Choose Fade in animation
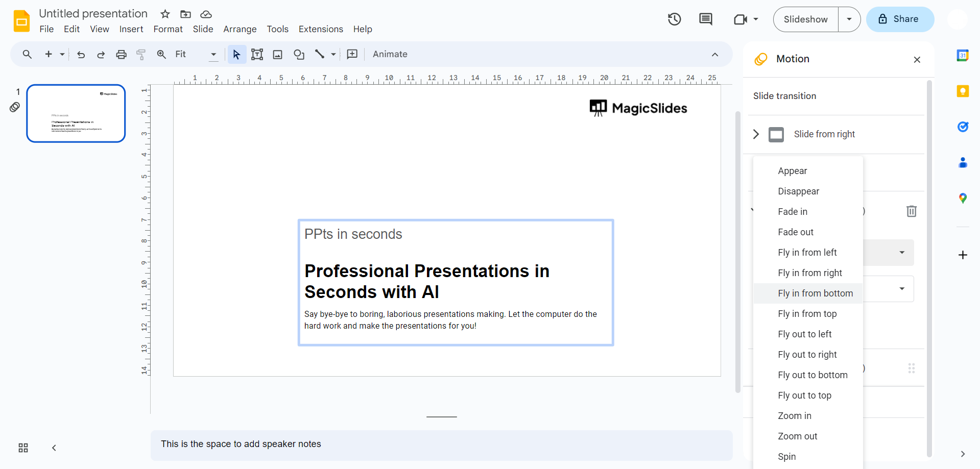The height and width of the screenshot is (469, 980). pyautogui.click(x=808, y=212)
